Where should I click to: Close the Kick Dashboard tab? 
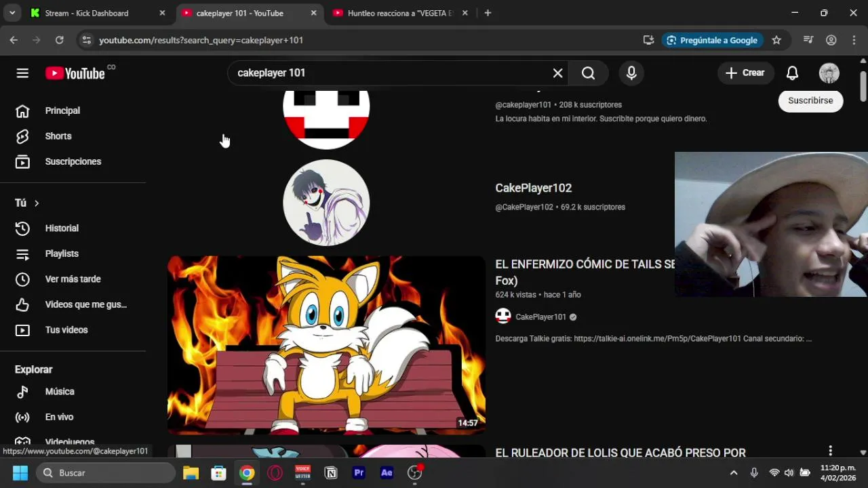point(162,13)
